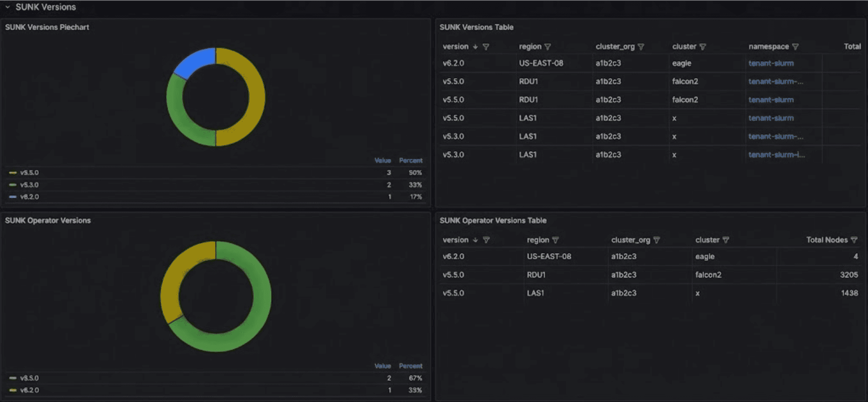
Task: Filter the cluster column in SUNK Versions Table
Action: tap(703, 47)
